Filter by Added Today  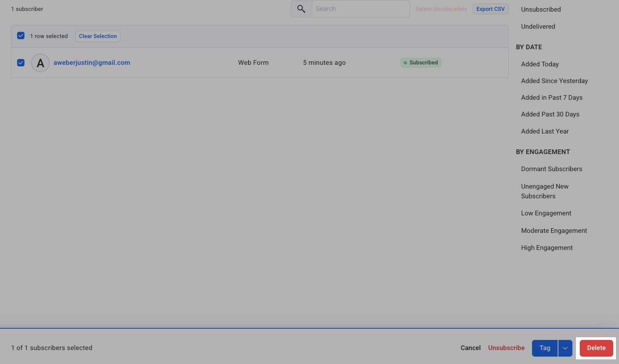point(540,64)
